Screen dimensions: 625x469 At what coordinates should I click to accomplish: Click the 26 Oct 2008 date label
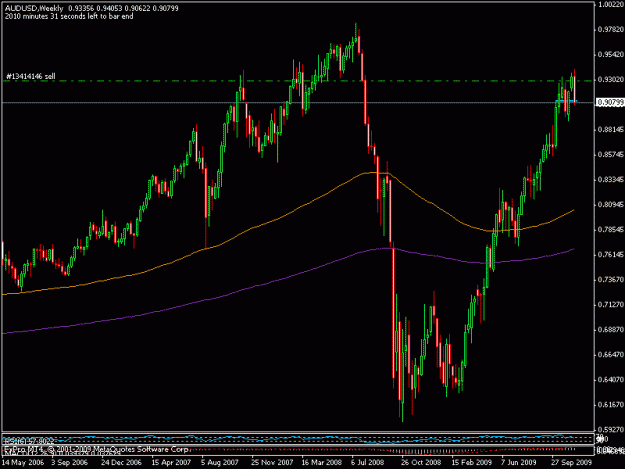[x=421, y=463]
